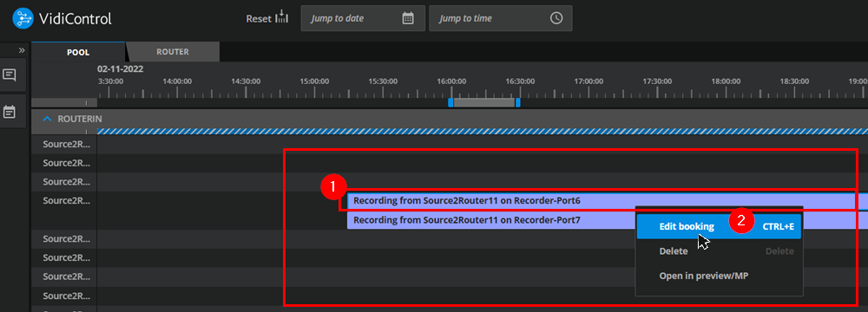Image resolution: width=868 pixels, height=312 pixels.
Task: Focus the Jump to time field
Action: 501,18
